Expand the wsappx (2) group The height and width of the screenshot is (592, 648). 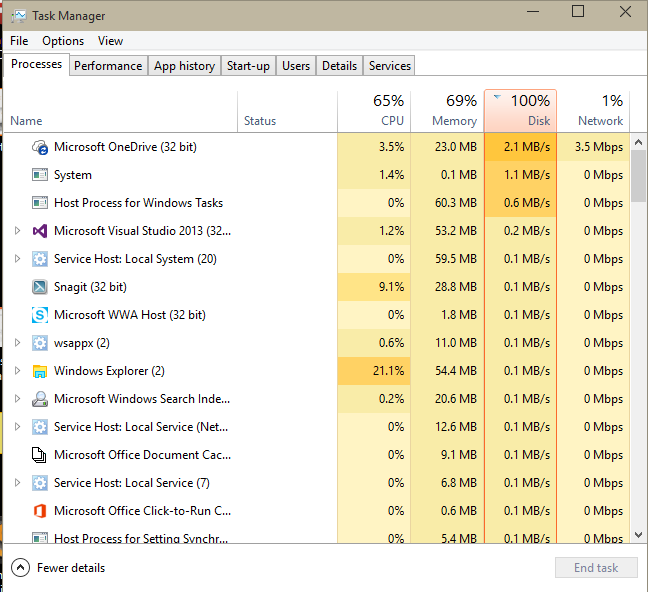coord(17,343)
